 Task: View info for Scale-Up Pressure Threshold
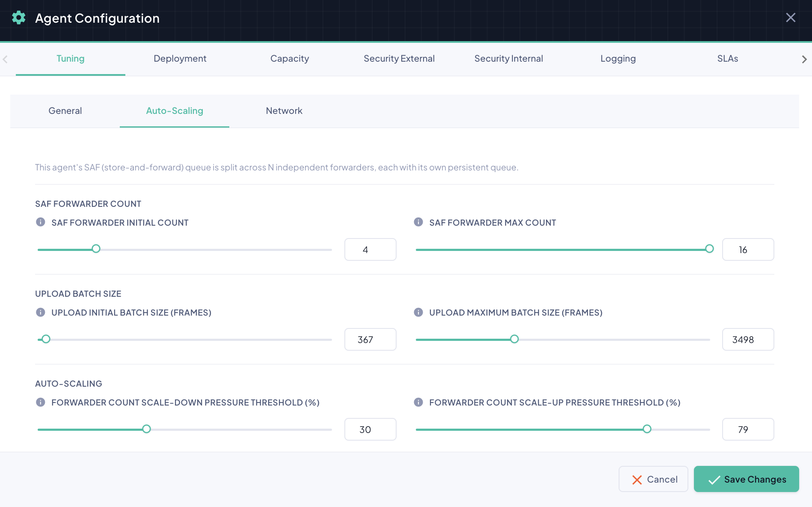418,402
